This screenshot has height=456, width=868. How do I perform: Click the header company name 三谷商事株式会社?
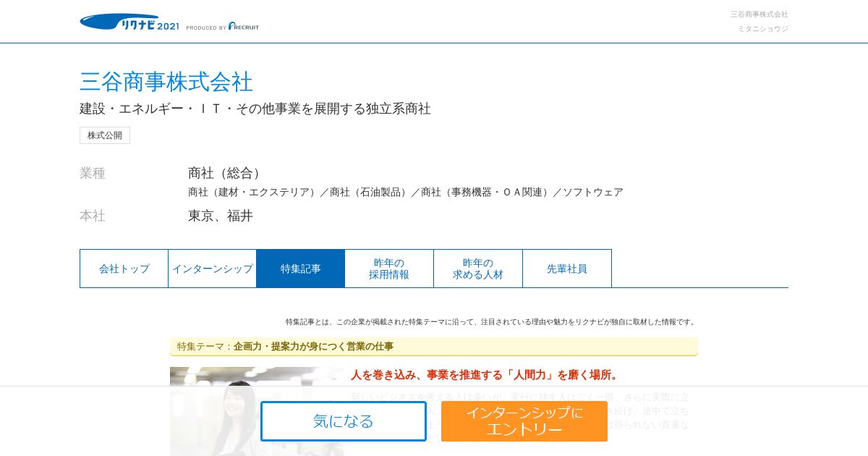click(x=759, y=14)
